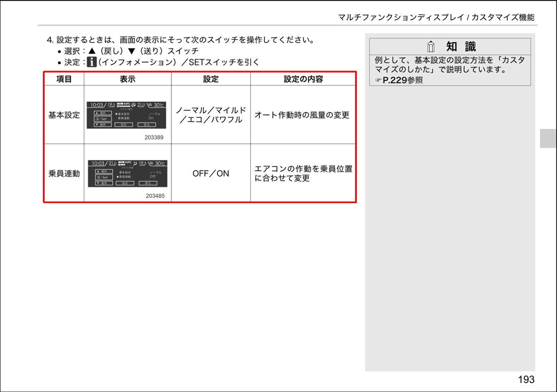Select the 基本設定 row label cell
The width and height of the screenshot is (557, 392).
pos(64,115)
